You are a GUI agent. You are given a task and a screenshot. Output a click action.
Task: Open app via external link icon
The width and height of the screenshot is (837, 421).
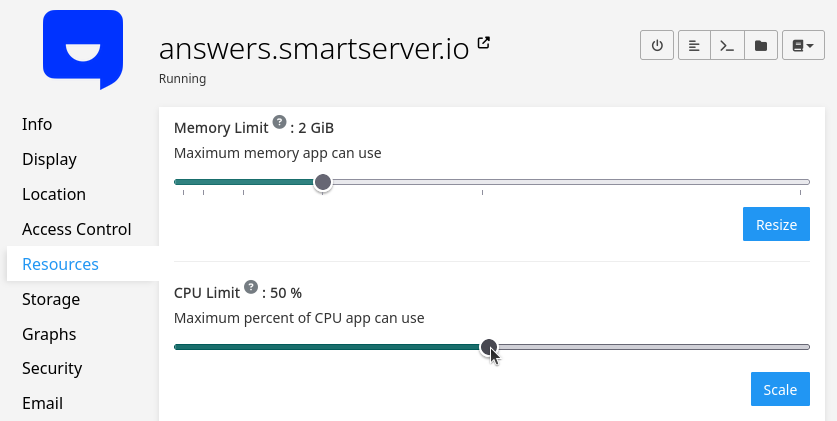tap(484, 43)
